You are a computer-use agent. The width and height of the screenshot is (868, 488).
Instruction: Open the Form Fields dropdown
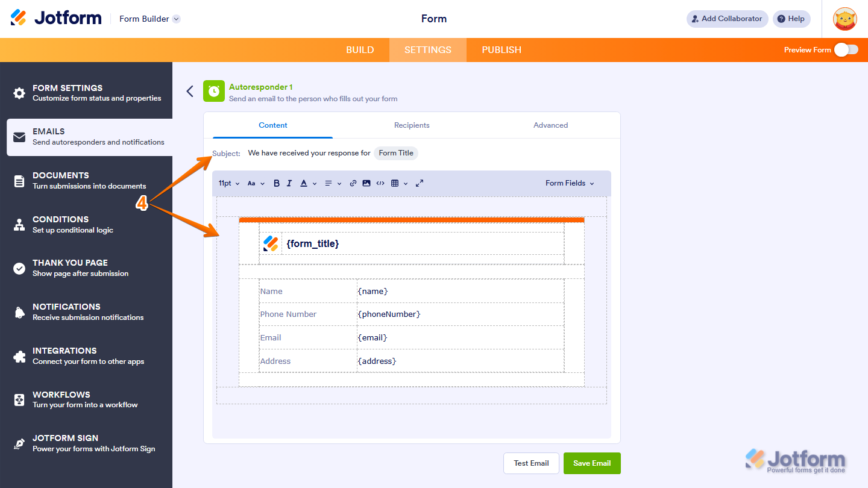568,183
